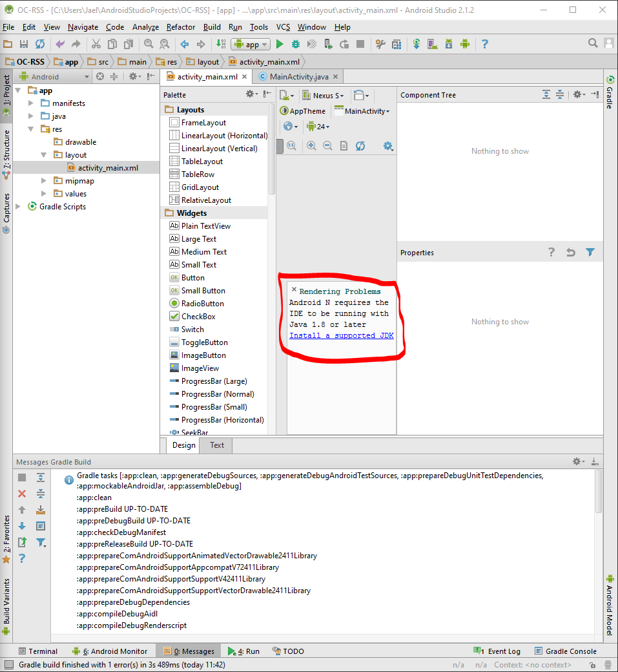Screen dimensions: 618x672
Task: Toggle the expert properties filter funnel
Action: (590, 252)
